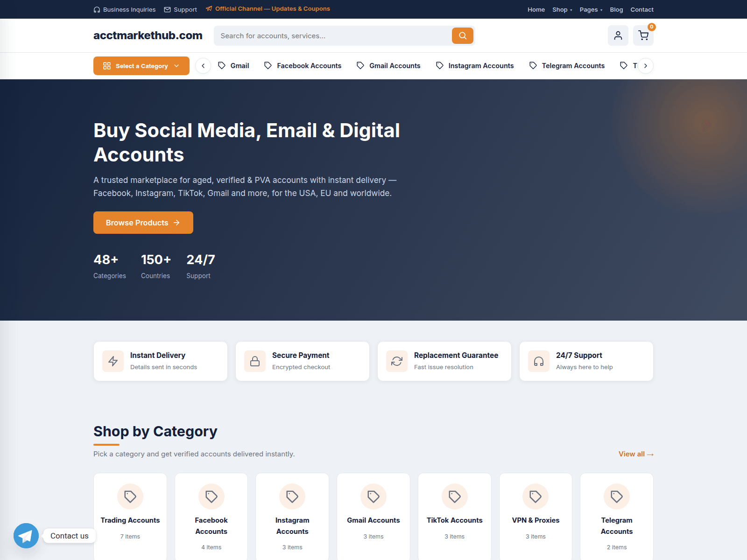Click the 150+ Countries stat
The width and height of the screenshot is (747, 560).
pos(156,266)
